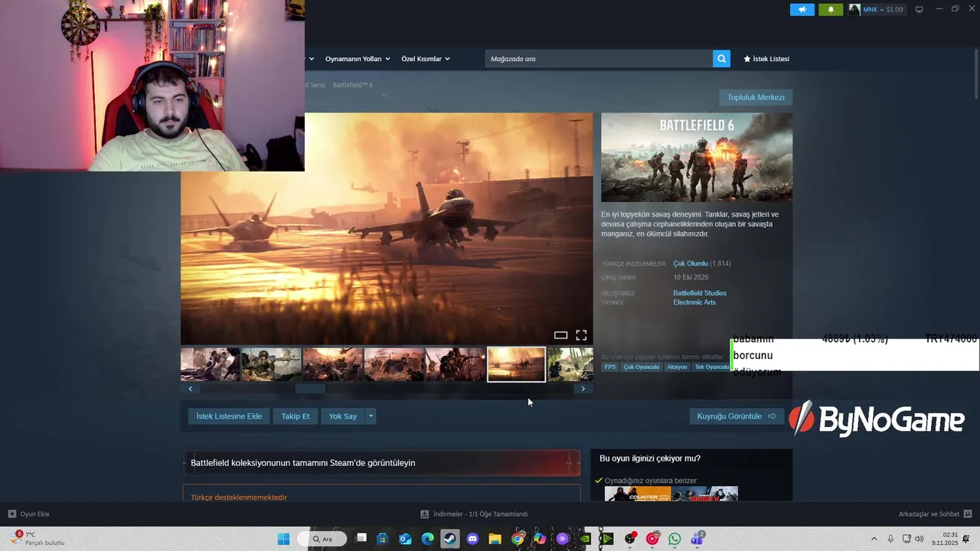
Task: Select the second media thumbnail
Action: click(x=272, y=364)
